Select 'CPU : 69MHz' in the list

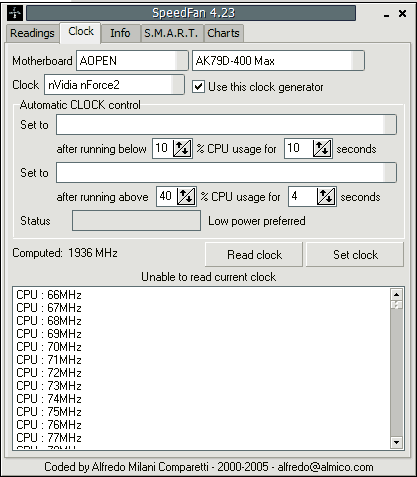coord(49,334)
